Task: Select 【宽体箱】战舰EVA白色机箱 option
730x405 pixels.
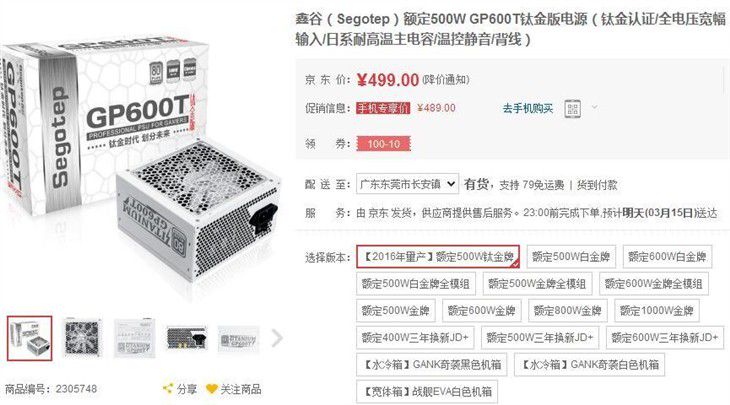Action: [427, 392]
